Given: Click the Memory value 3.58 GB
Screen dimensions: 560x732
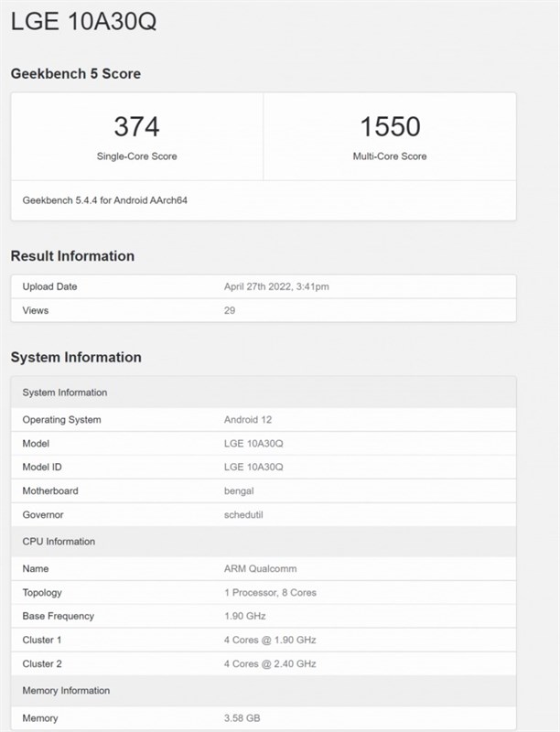Looking at the screenshot, I should pyautogui.click(x=248, y=718).
